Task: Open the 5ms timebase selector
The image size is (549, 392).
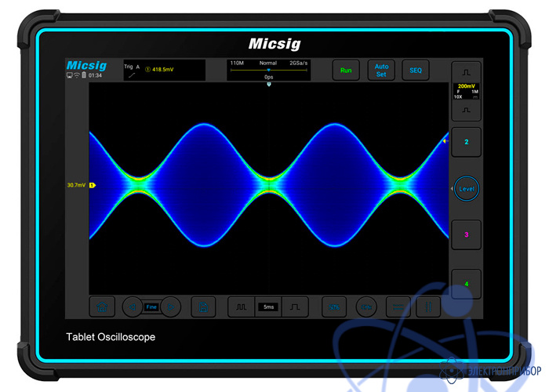Action: click(x=268, y=307)
